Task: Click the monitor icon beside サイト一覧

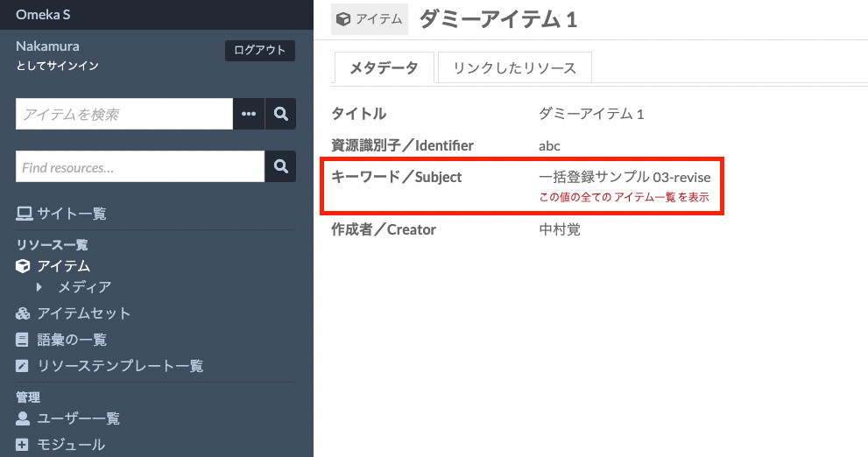Action: pyautogui.click(x=24, y=214)
